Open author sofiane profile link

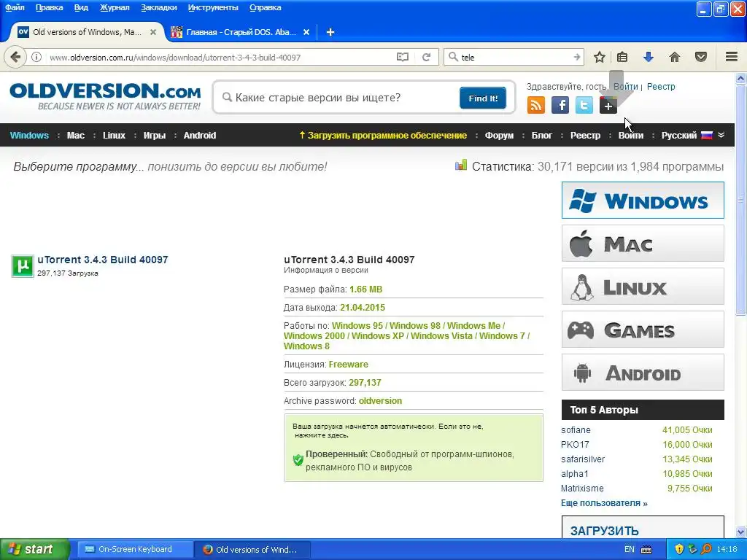click(x=576, y=430)
